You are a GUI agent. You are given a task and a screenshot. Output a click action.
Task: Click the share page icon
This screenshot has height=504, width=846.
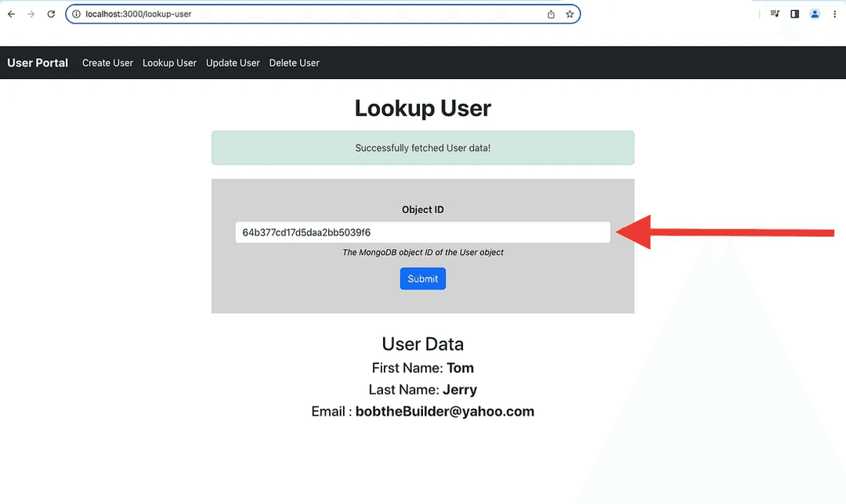(551, 14)
